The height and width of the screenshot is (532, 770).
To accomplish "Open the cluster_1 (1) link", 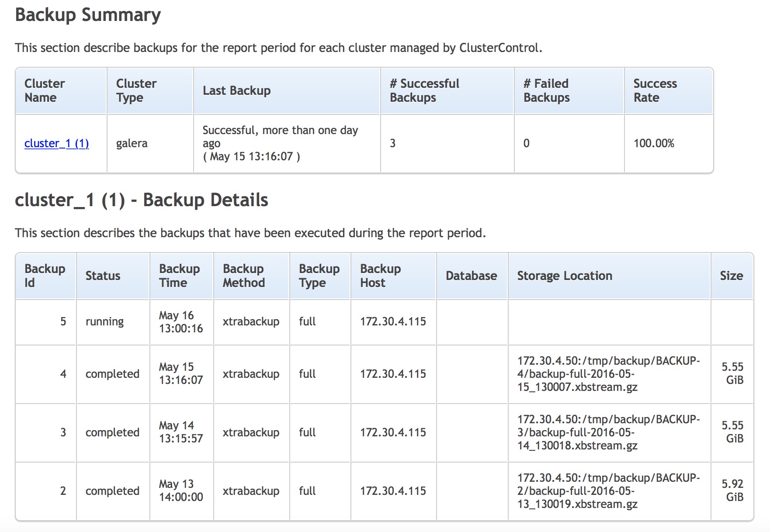I will pos(56,143).
